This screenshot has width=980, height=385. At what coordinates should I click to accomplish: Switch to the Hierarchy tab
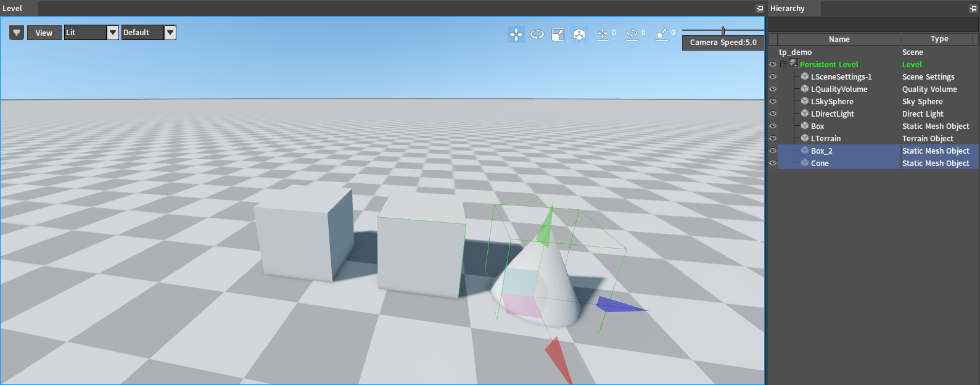(x=788, y=9)
